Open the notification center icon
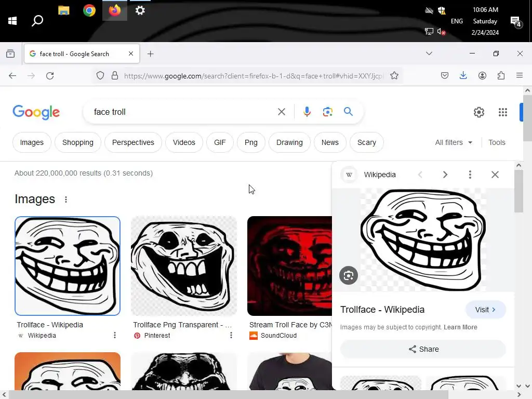The height and width of the screenshot is (399, 532). pyautogui.click(x=515, y=22)
